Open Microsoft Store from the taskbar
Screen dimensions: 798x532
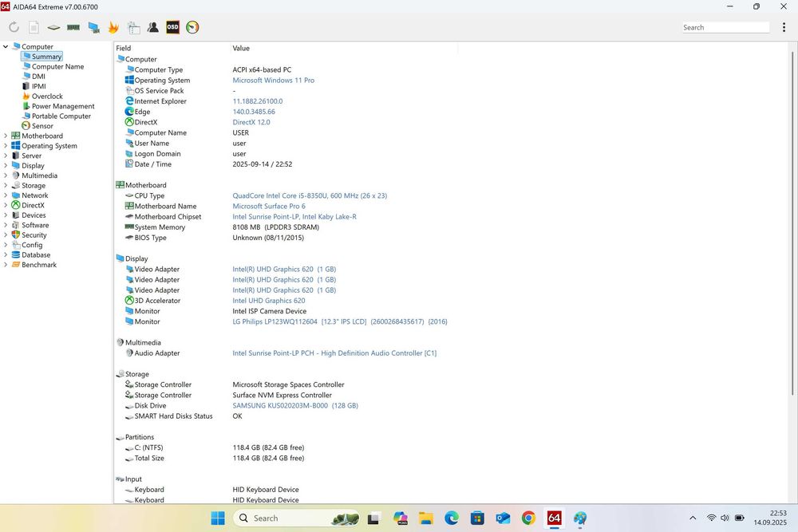[477, 518]
